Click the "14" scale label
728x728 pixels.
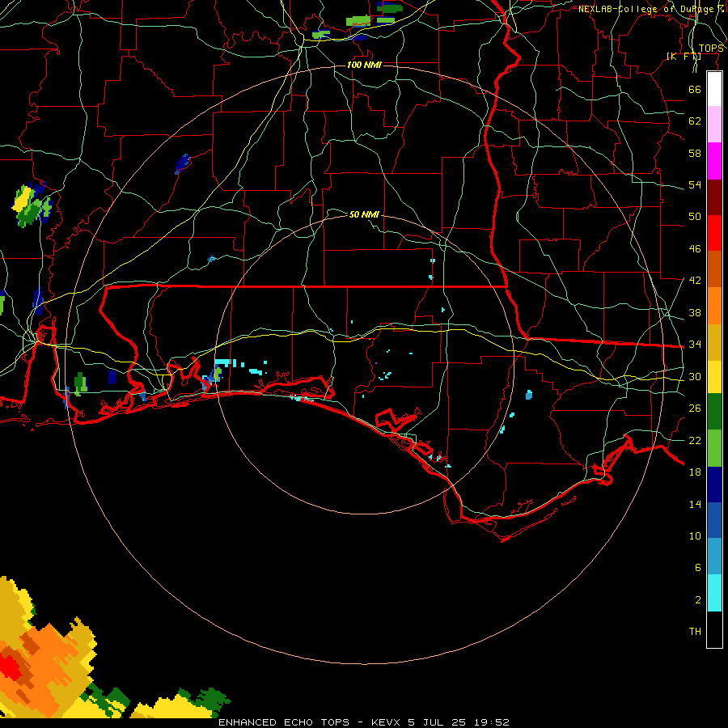(695, 504)
